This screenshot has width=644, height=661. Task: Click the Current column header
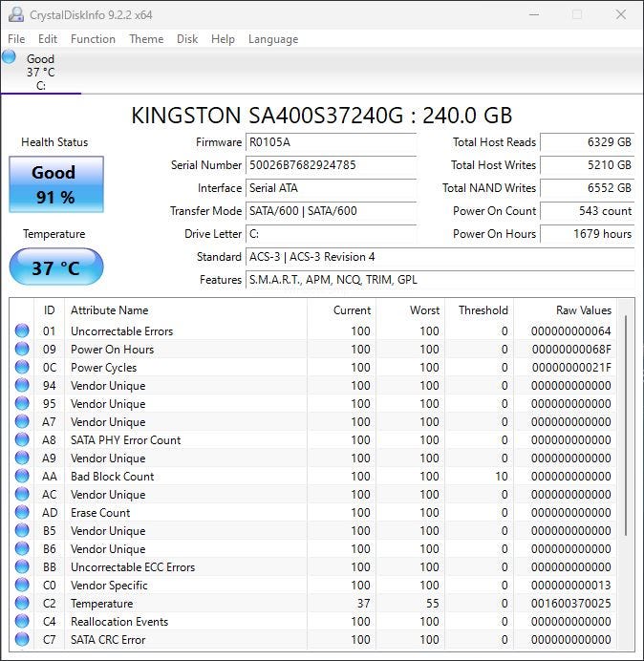(342, 310)
